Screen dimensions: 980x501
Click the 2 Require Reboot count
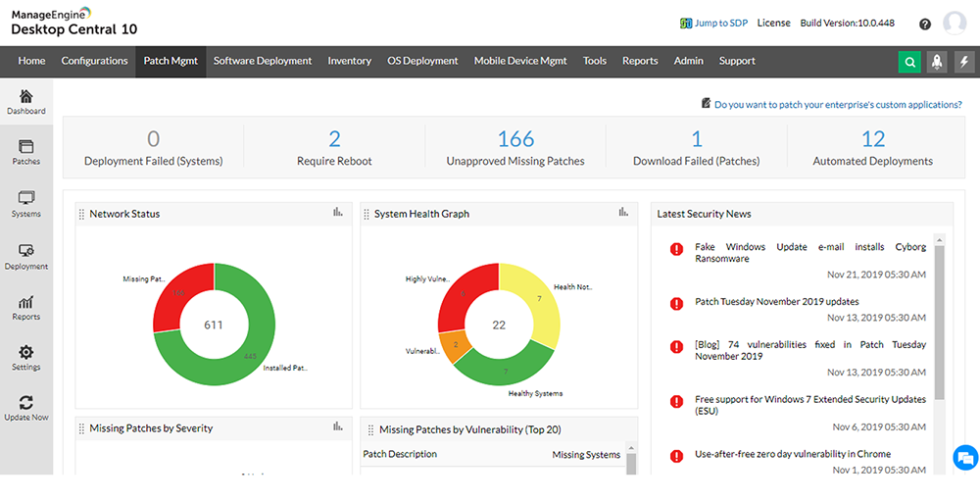334,138
